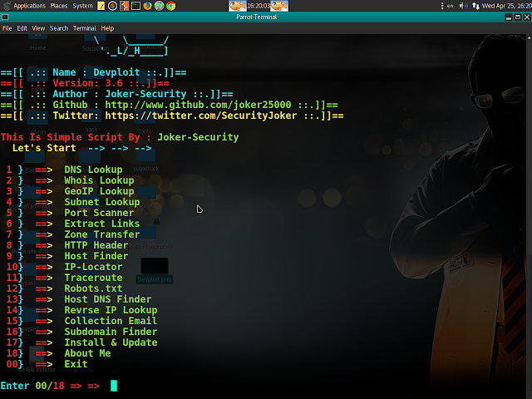Click the 'Enter 00/18' prompt cursor

coord(114,386)
